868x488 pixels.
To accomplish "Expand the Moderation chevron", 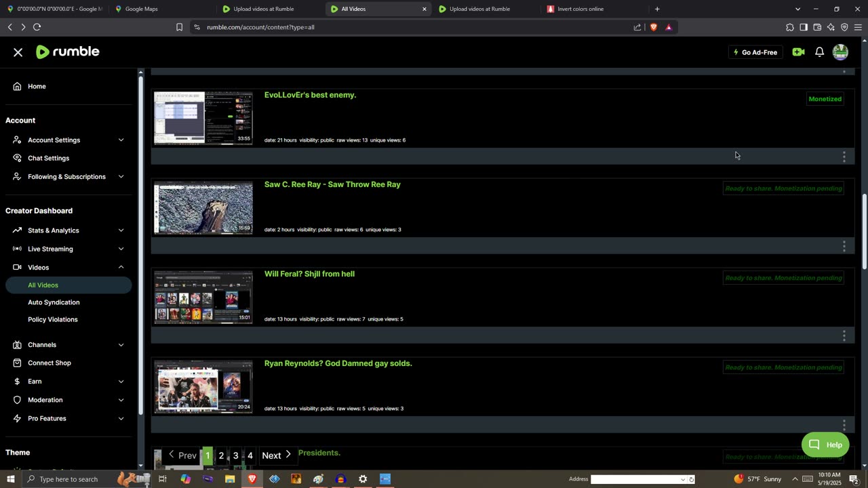I will click(x=121, y=400).
